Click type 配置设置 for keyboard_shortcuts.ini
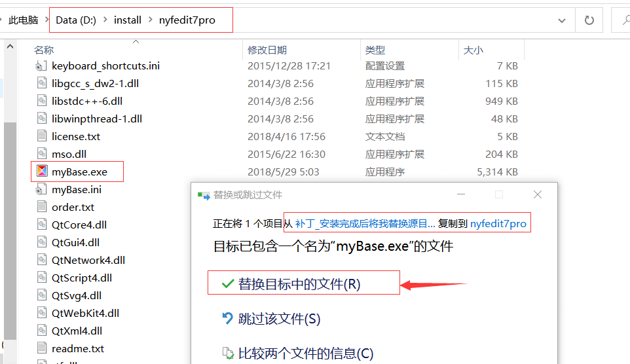Image resolution: width=630 pixels, height=364 pixels. [385, 66]
